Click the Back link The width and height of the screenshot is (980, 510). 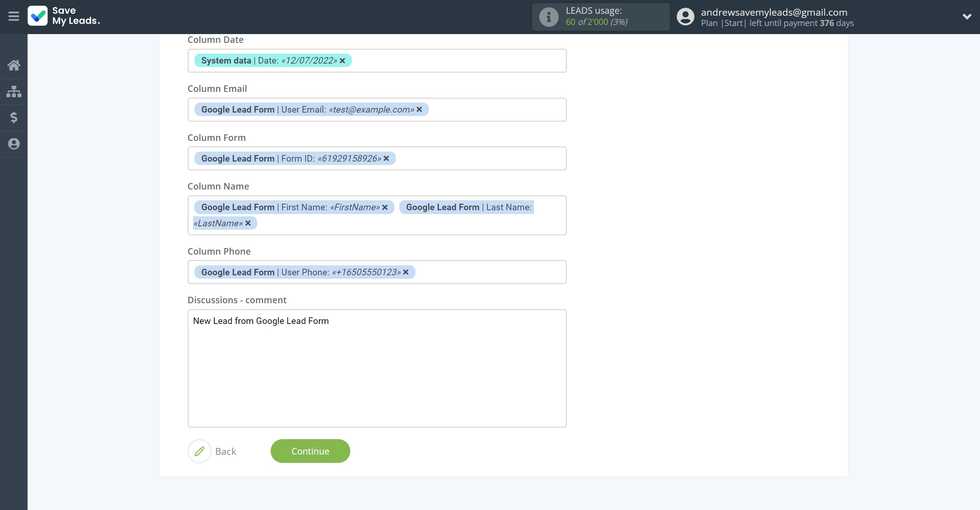(x=226, y=451)
